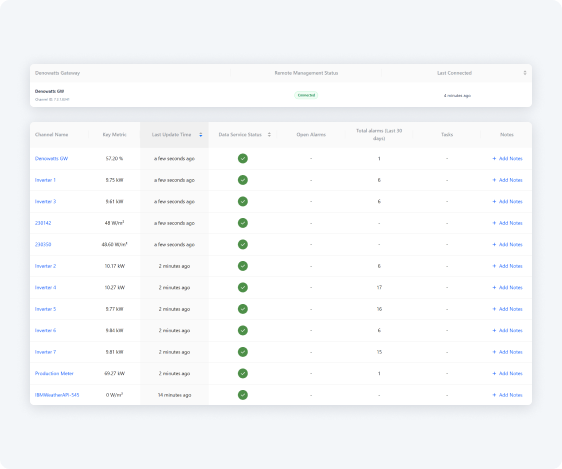Image resolution: width=562 pixels, height=469 pixels.
Task: Sort by Last Update Time using its arrows
Action: point(201,135)
